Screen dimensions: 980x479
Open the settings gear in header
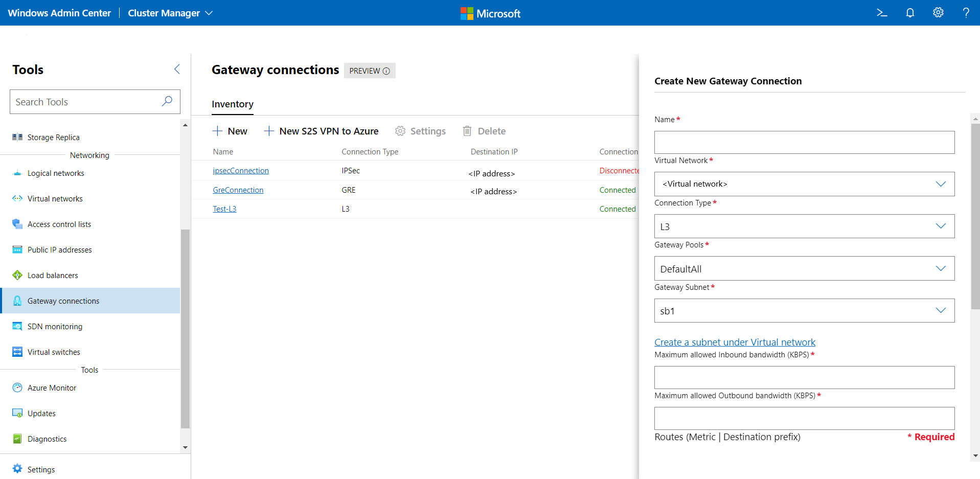click(938, 13)
